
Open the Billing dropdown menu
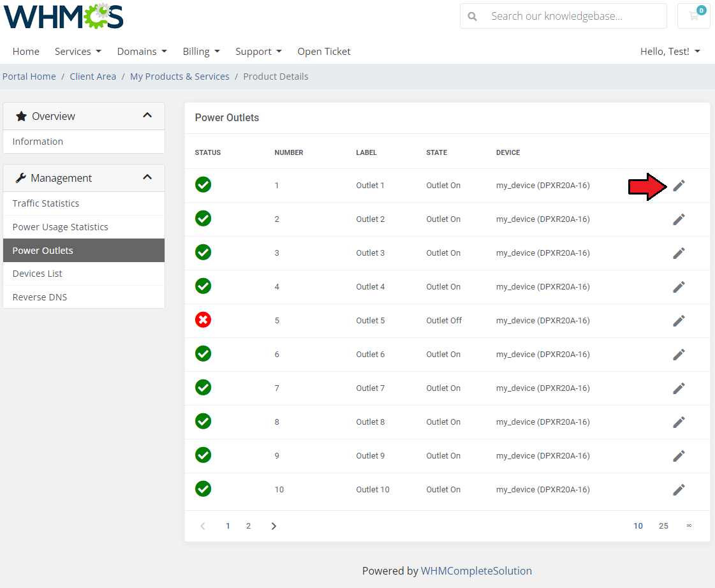202,52
